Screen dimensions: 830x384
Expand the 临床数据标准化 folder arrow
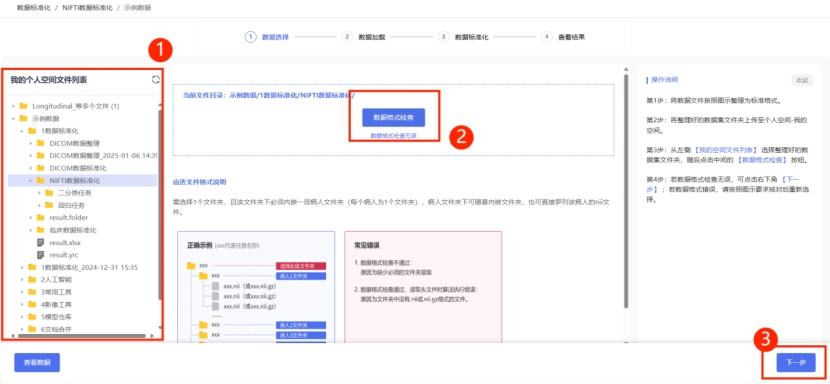pos(30,230)
